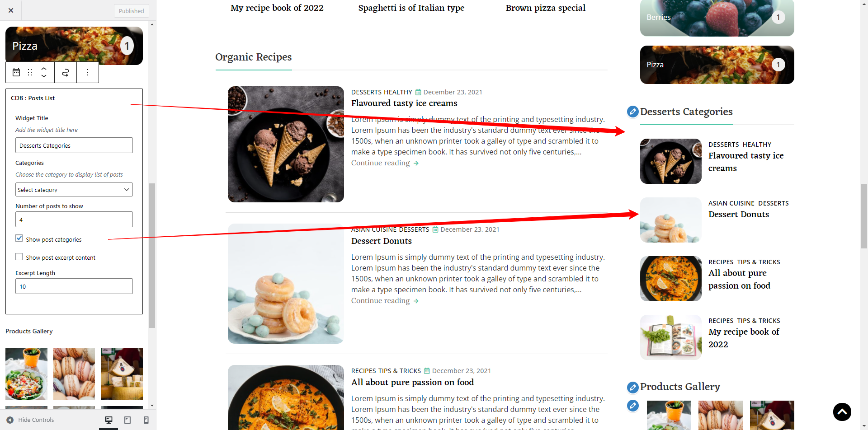Click the Widget Title input field
This screenshot has width=868, height=430.
coord(74,145)
